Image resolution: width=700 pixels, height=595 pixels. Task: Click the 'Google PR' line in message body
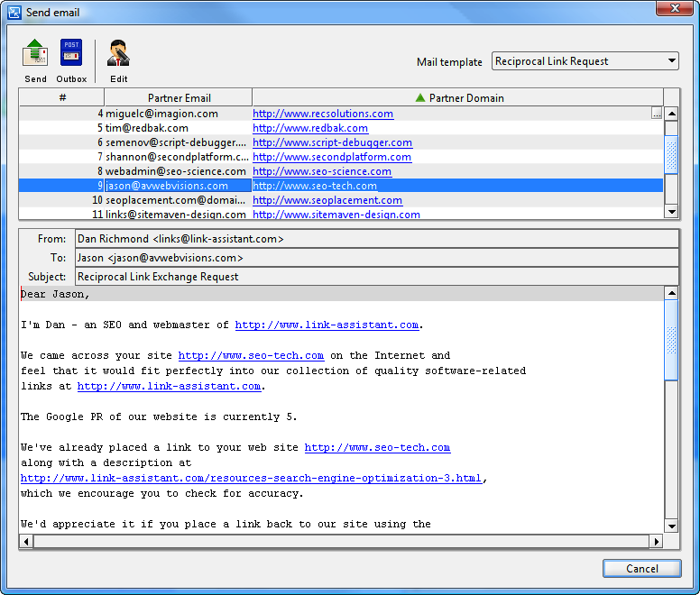tap(159, 416)
